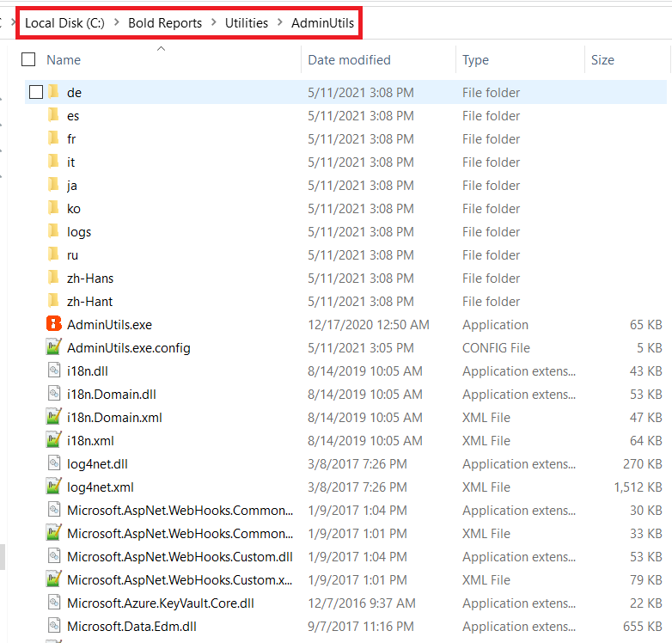Click the AdminUtils breadcrumb segment
The height and width of the screenshot is (643, 672).
323,22
